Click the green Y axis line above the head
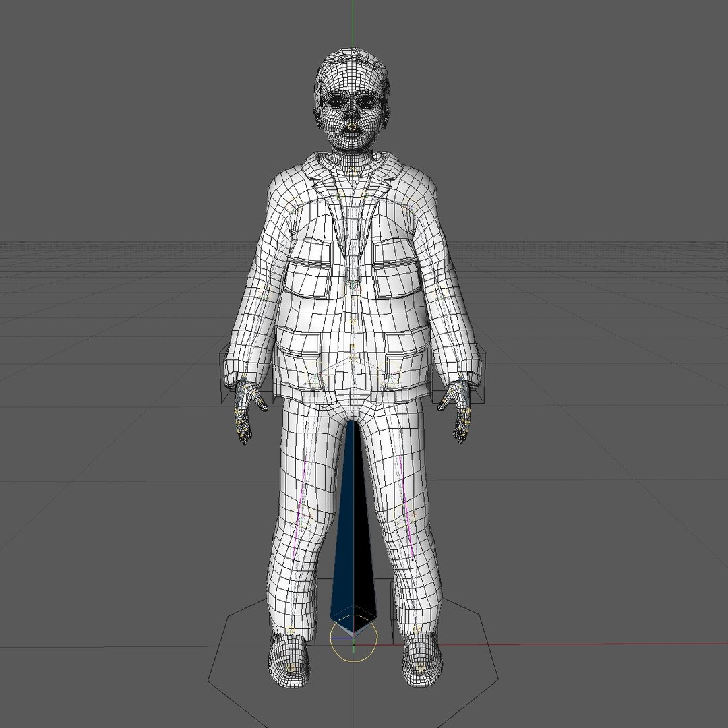 (353, 23)
